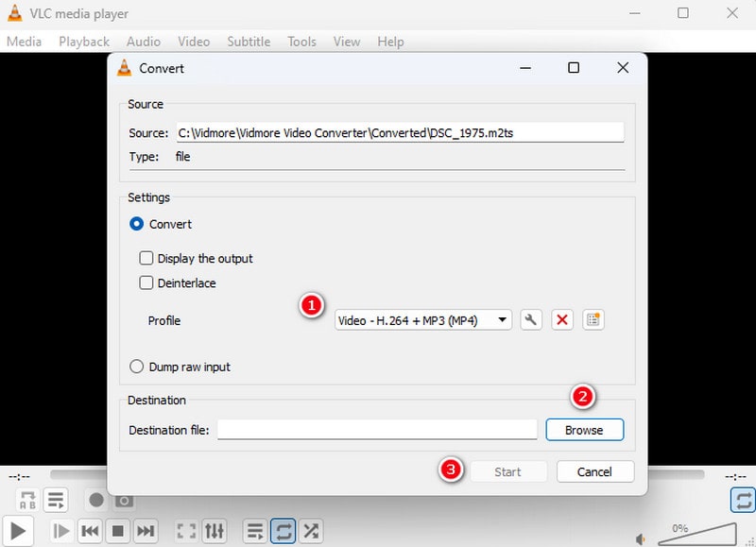Select the Dump raw input radio button
This screenshot has width=756, height=547.
pyautogui.click(x=137, y=367)
